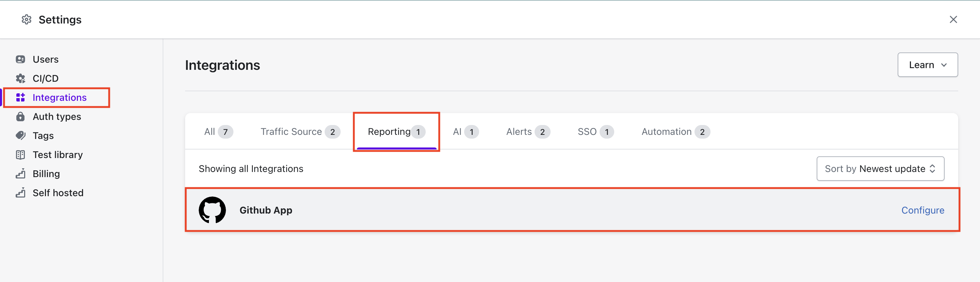Click the Test library book icon

[x=20, y=155]
